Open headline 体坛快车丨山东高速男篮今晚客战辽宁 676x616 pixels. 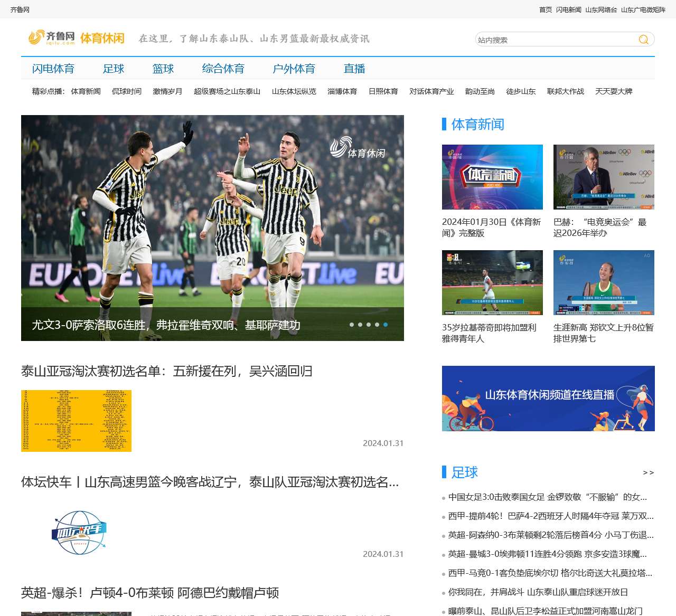pos(210,482)
